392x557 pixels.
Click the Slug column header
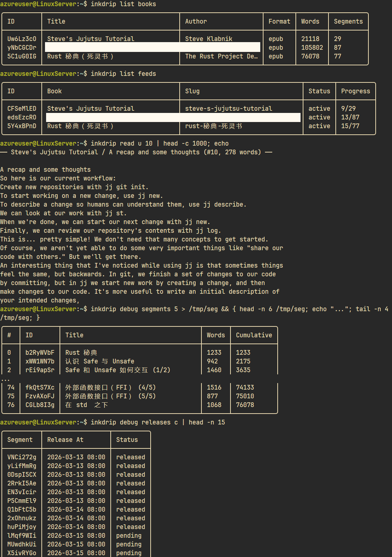[x=192, y=91]
